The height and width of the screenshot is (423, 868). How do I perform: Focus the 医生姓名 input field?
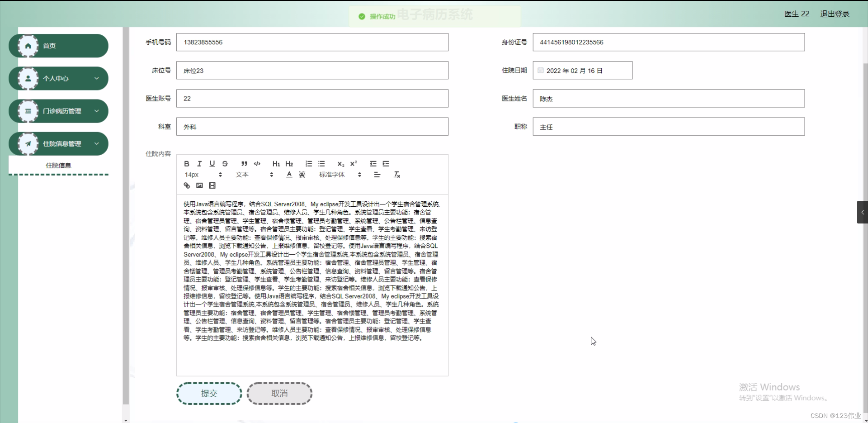[669, 99]
